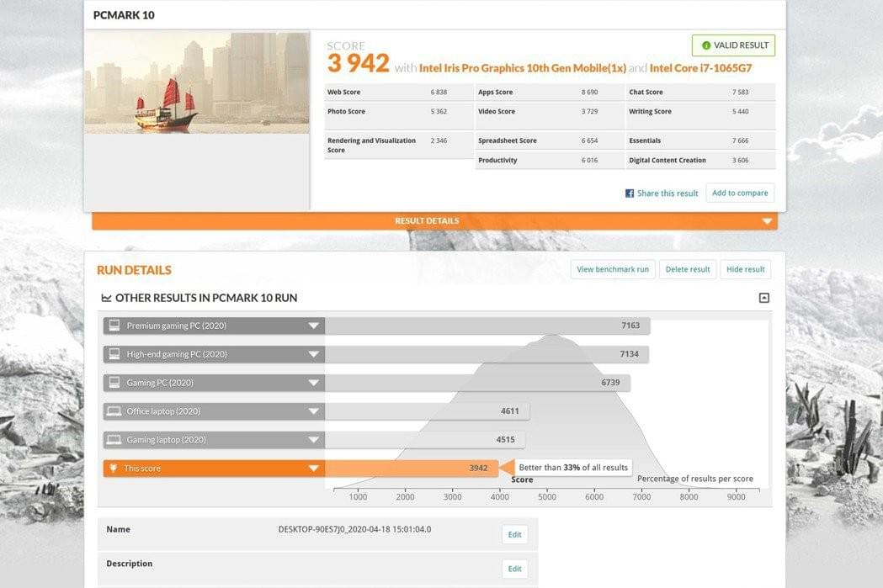Click the Facebook icon beside Share this result
883x588 pixels.
[x=630, y=193]
